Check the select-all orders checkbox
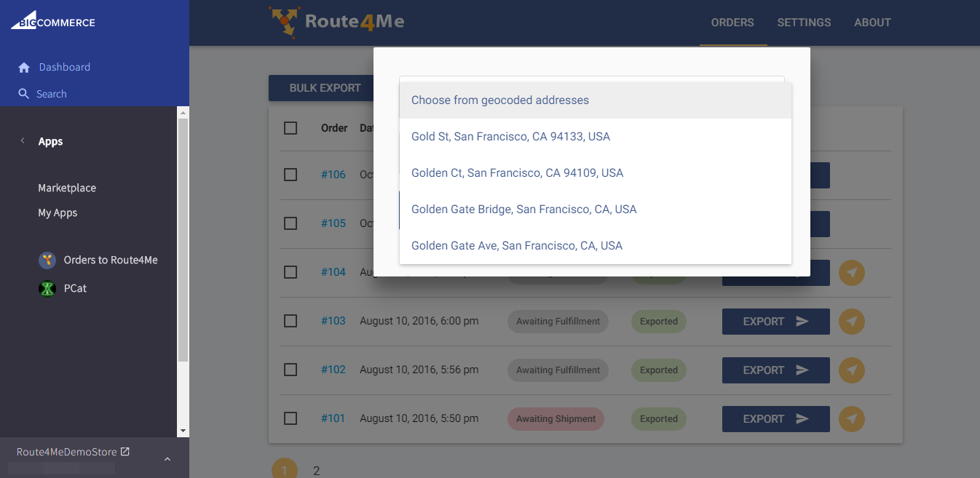The width and height of the screenshot is (980, 478). pos(291,128)
